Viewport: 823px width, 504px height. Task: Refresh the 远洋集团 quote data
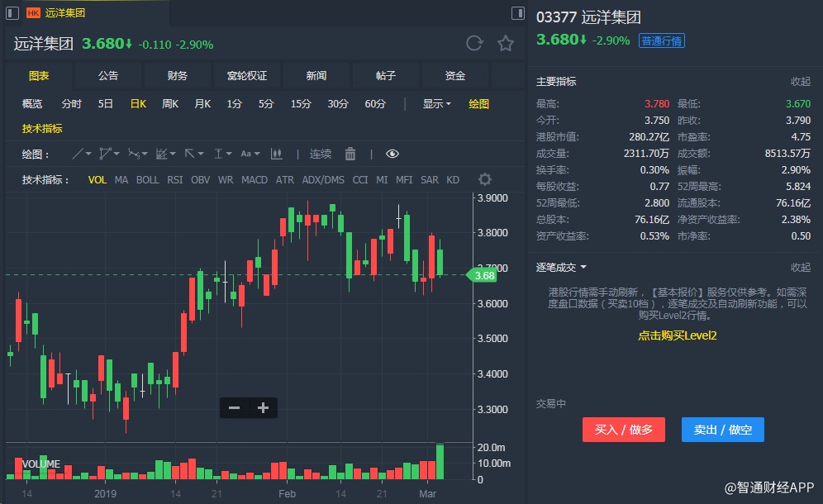click(x=474, y=44)
